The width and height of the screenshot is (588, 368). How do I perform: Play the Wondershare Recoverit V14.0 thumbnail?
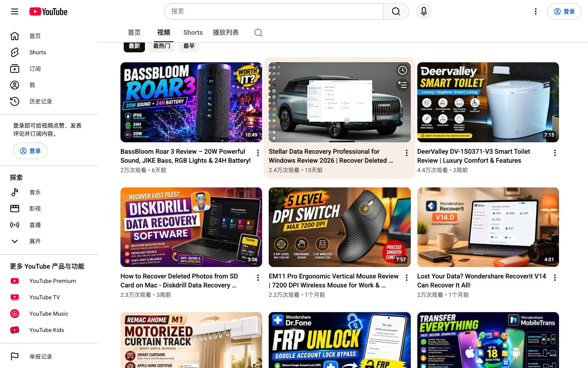[488, 227]
